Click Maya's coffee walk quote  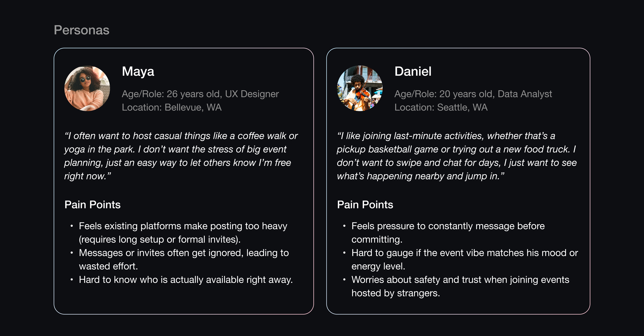(181, 156)
